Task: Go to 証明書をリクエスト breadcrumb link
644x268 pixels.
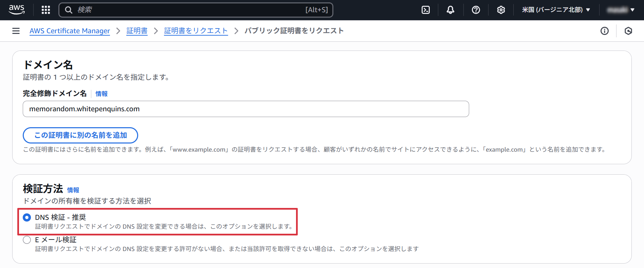Action: (x=196, y=31)
